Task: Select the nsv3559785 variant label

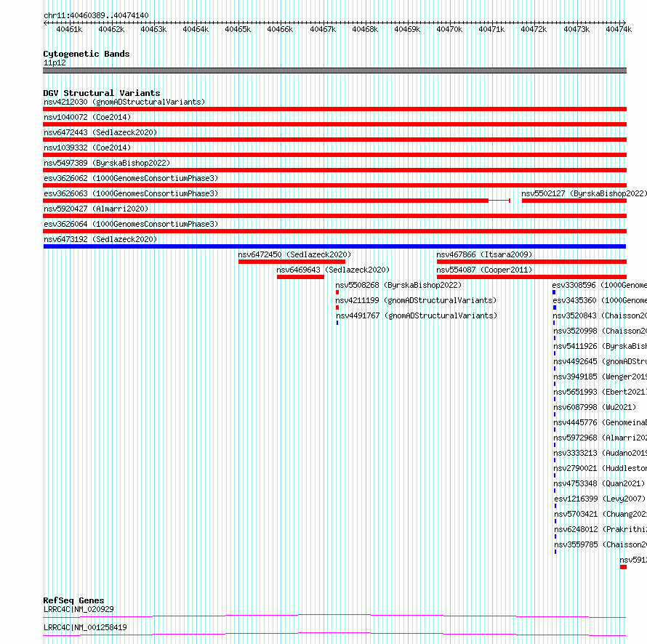Action: point(600,544)
